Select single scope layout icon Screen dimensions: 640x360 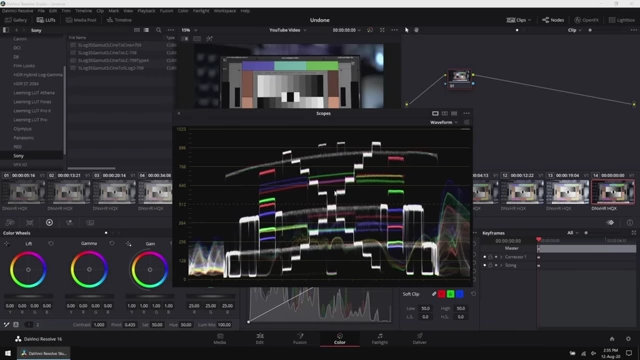coord(435,113)
